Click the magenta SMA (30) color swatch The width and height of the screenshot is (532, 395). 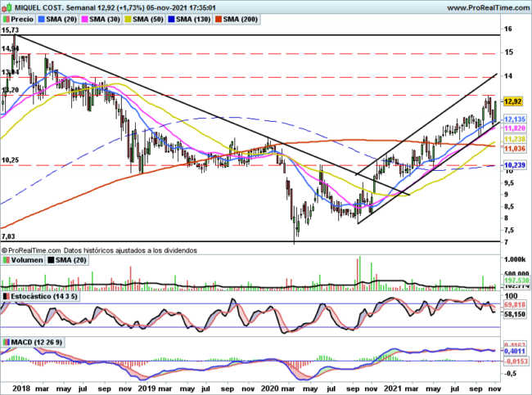click(85, 20)
